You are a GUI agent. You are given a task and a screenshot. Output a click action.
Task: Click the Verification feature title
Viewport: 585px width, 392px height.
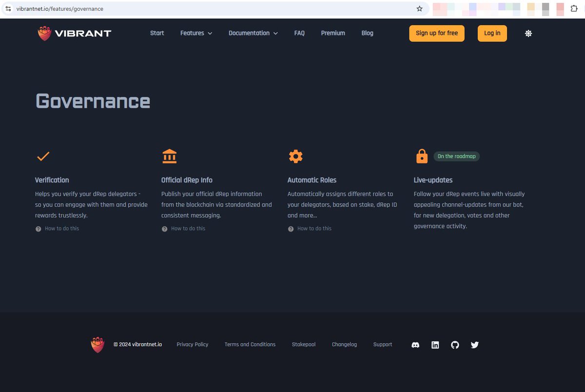(52, 180)
